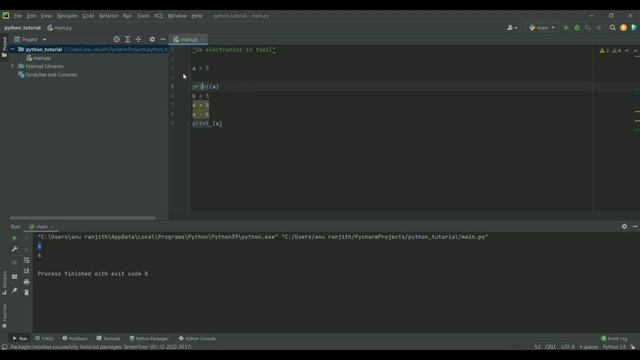Open Run panel settings gear
Screen dimensions: 640x360
click(x=624, y=226)
